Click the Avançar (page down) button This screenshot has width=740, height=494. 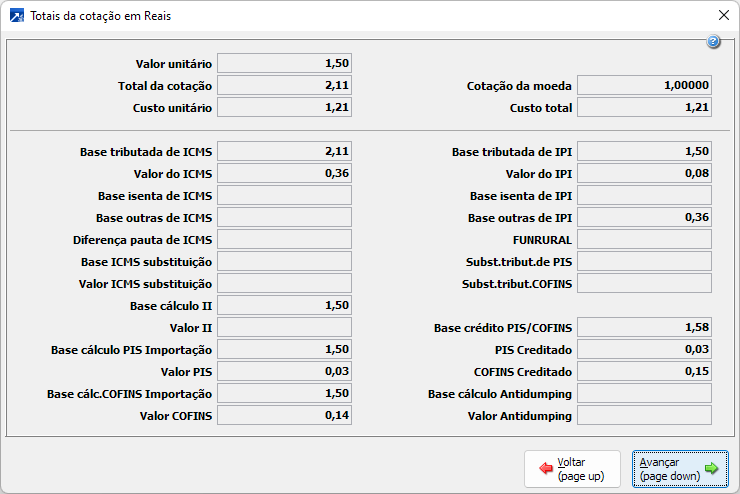click(680, 468)
